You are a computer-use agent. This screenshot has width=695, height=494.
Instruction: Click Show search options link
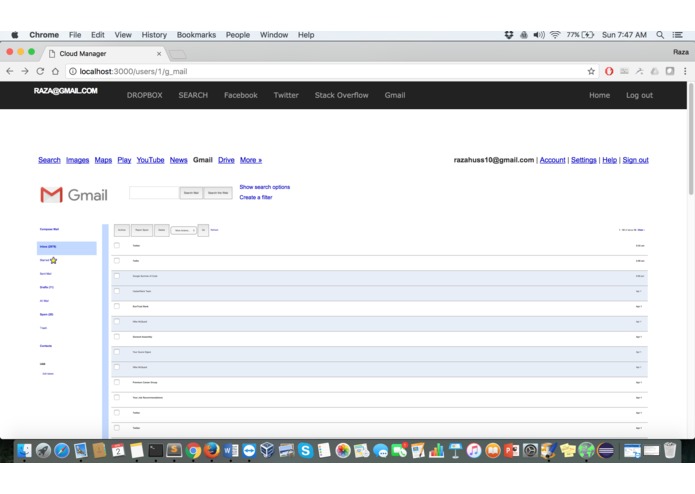point(265,187)
